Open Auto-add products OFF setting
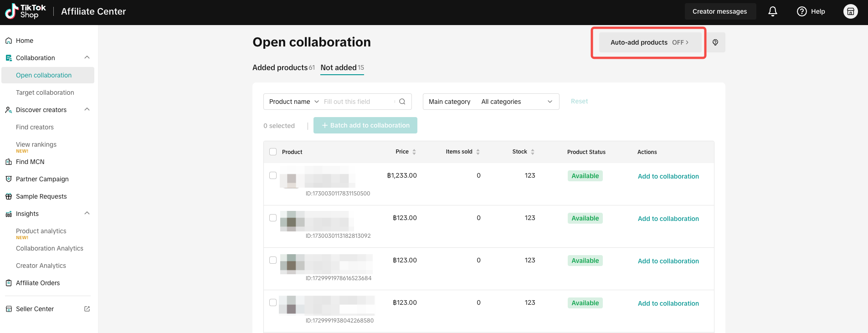 (650, 42)
